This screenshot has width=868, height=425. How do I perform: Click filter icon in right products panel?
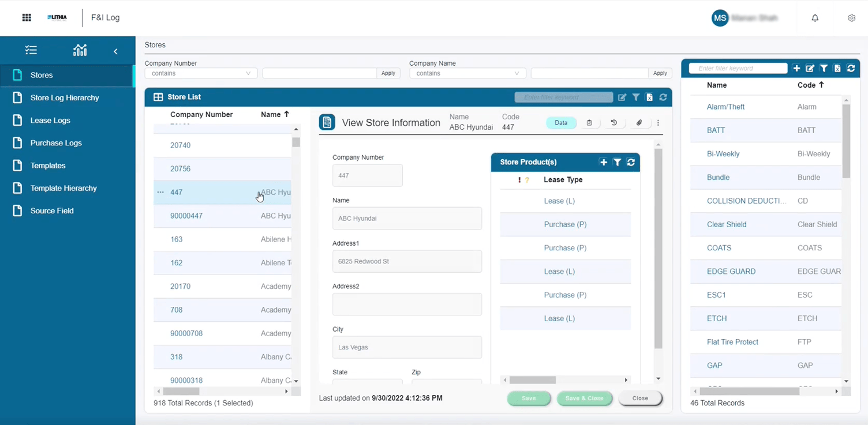(824, 69)
